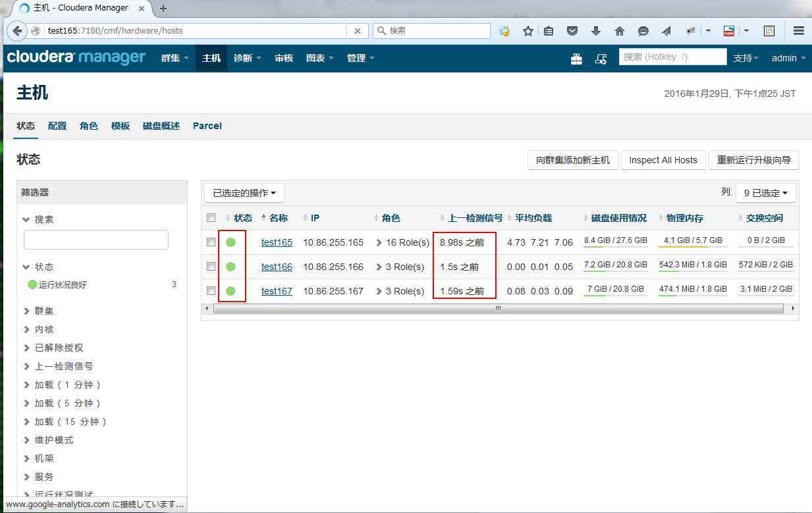Open the 群集 dropdown menu
The image size is (812, 513).
[x=175, y=58]
